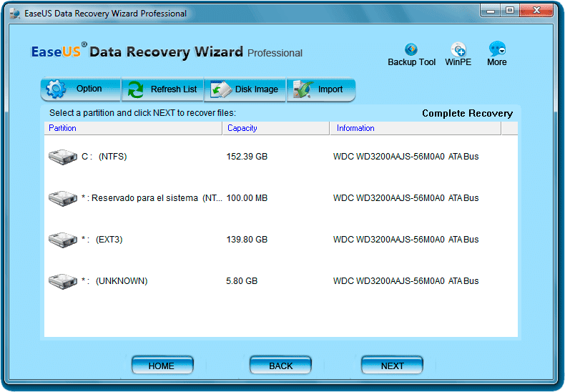
Task: Start Import via its label
Action: pyautogui.click(x=330, y=89)
